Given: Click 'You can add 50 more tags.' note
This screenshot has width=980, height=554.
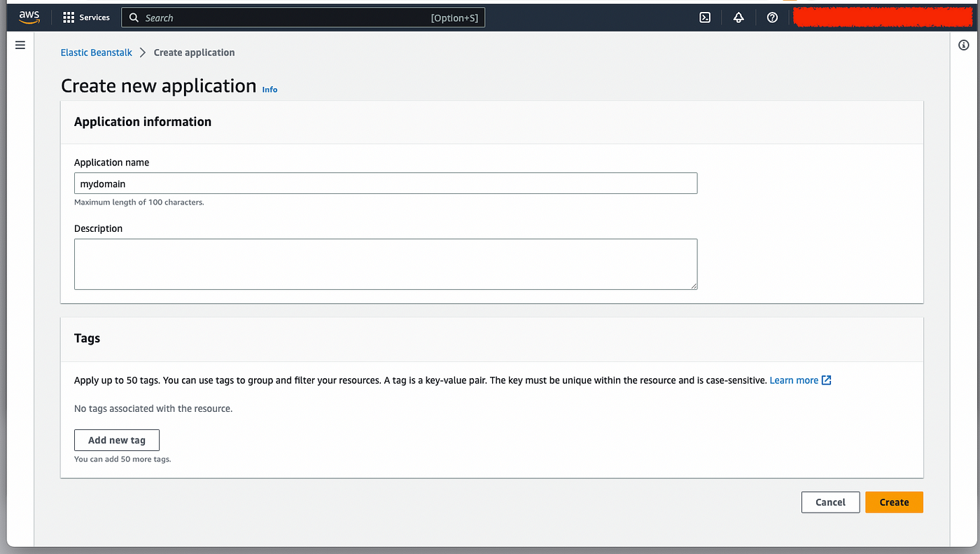Looking at the screenshot, I should pyautogui.click(x=122, y=459).
